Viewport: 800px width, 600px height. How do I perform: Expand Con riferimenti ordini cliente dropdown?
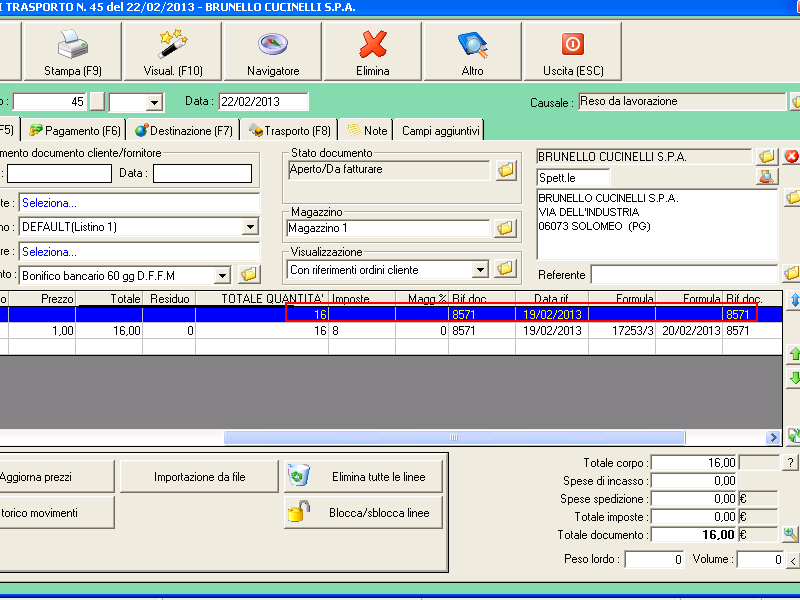coord(480,269)
